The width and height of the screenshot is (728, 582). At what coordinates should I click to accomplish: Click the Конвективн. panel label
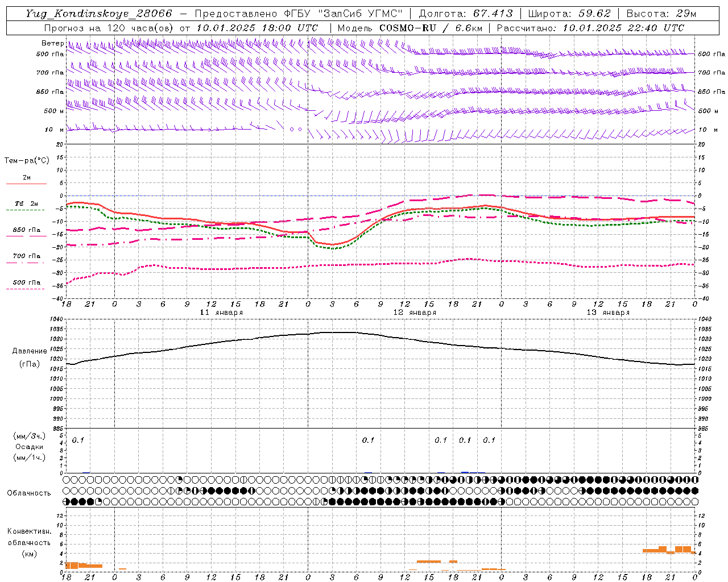(30, 531)
